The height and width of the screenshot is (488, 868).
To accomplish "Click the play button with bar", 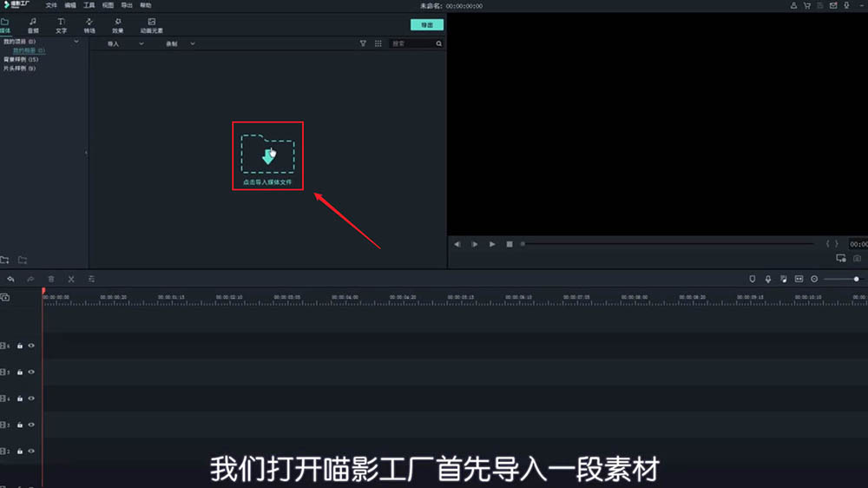I will click(475, 244).
